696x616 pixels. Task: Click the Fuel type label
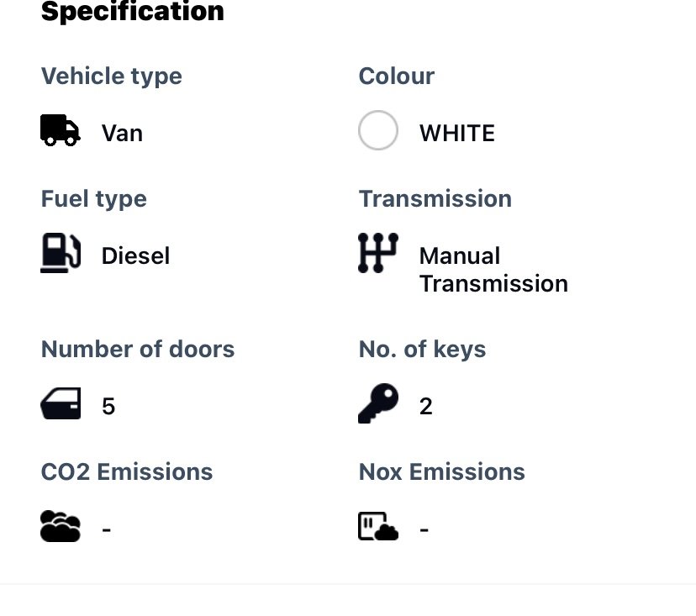point(93,199)
